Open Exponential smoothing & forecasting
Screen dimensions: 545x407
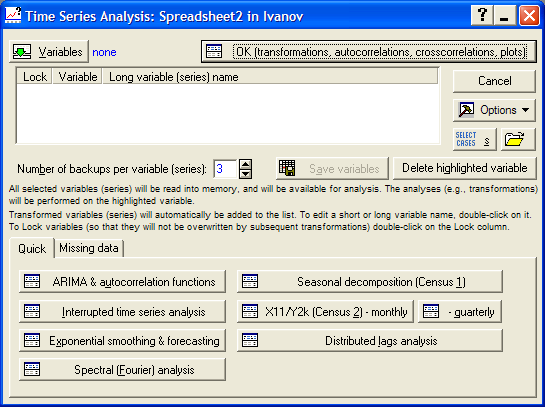click(x=122, y=341)
